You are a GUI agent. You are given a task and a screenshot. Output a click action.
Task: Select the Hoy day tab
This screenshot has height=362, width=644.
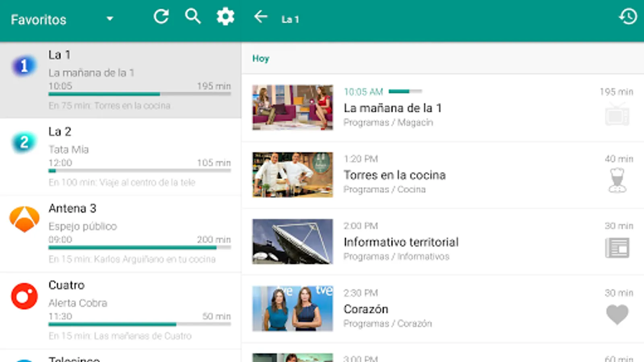(261, 58)
